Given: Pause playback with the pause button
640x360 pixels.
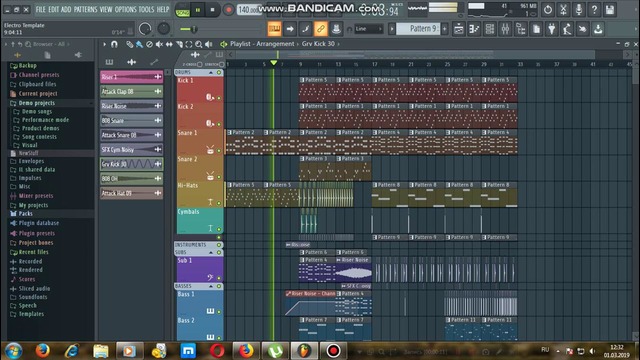Looking at the screenshot, I should click(198, 10).
